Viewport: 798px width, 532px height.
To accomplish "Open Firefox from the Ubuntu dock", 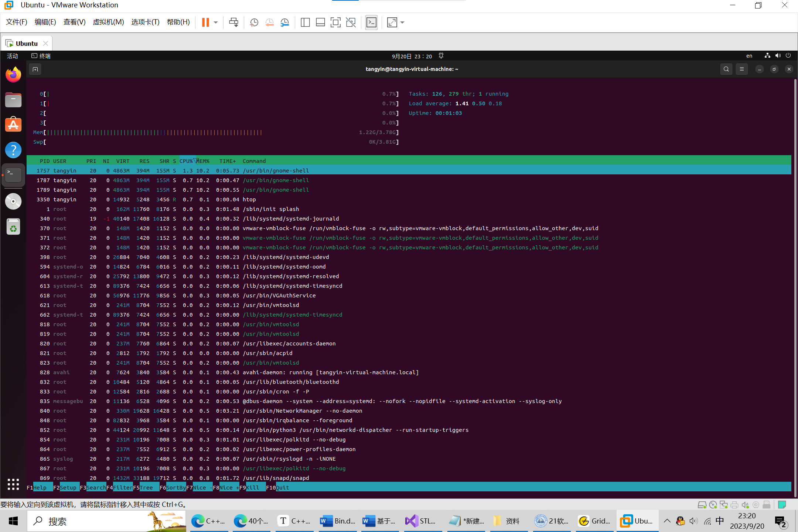I will pyautogui.click(x=13, y=75).
